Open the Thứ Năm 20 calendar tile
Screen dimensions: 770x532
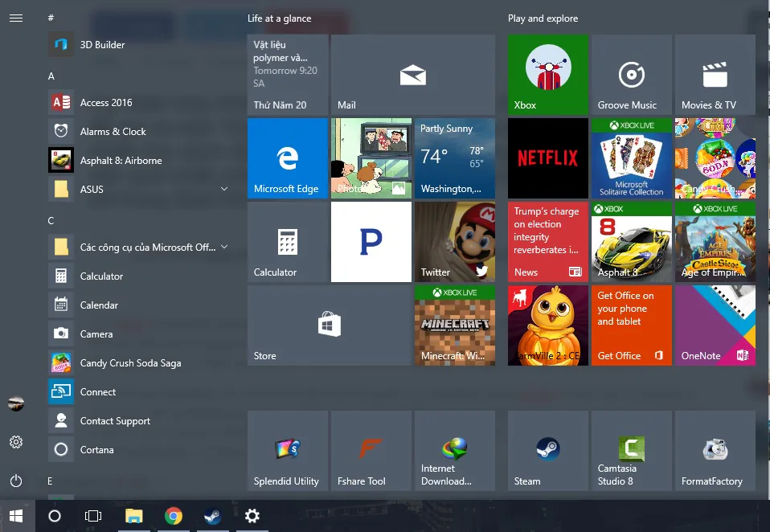[288, 75]
